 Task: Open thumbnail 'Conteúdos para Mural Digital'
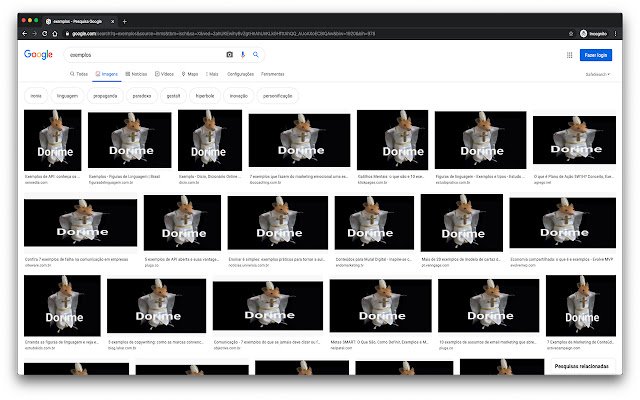(x=374, y=223)
